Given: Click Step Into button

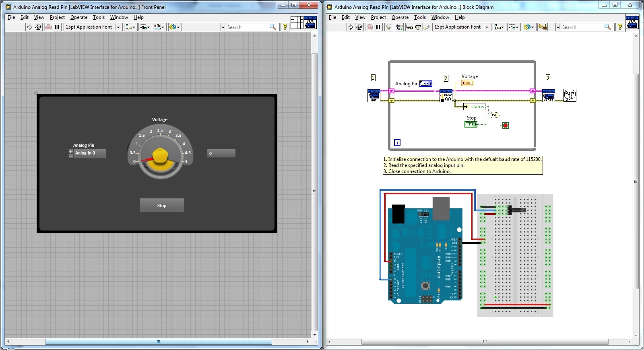Looking at the screenshot, I should [409, 27].
